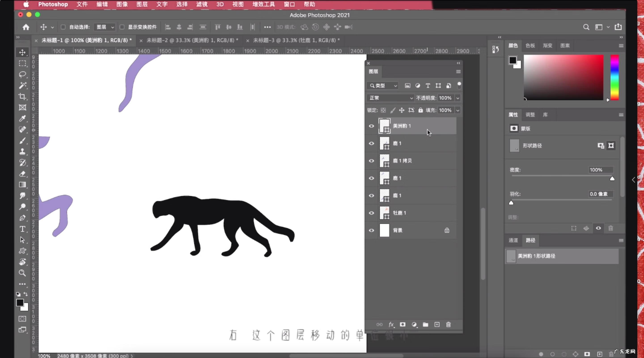Open the 类型 layer filter dropdown
644x358 pixels.
point(383,86)
